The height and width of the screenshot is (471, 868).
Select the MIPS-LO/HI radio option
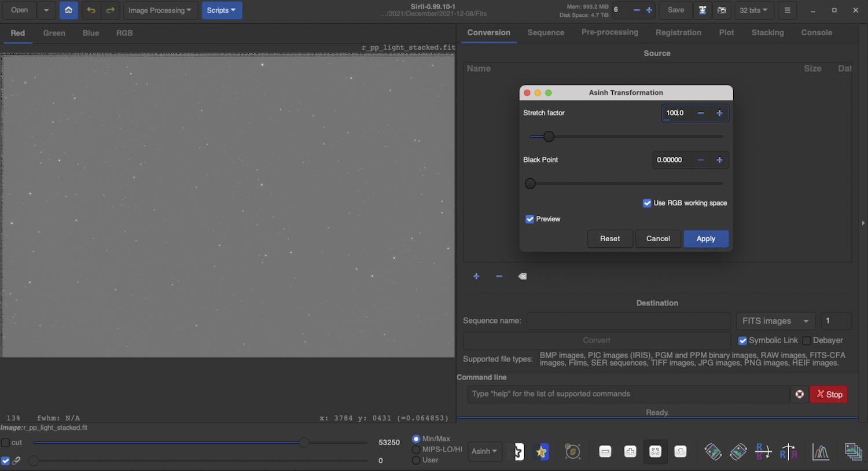click(415, 450)
